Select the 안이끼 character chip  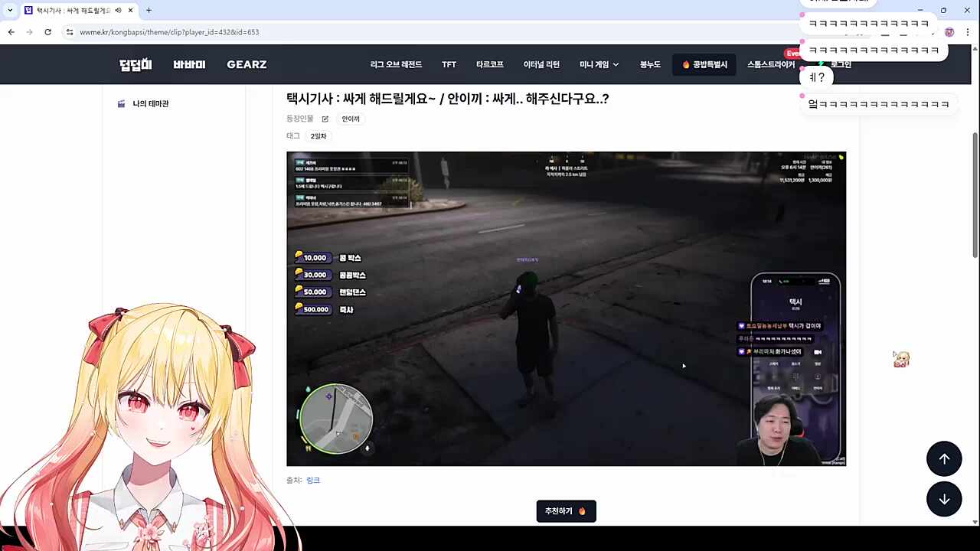pyautogui.click(x=351, y=119)
